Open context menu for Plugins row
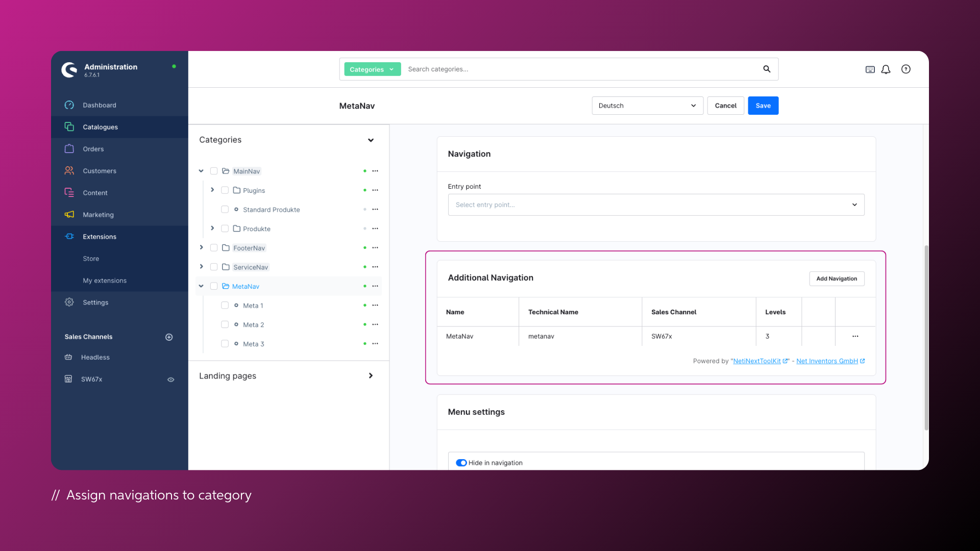Image resolution: width=980 pixels, height=551 pixels. pyautogui.click(x=375, y=190)
